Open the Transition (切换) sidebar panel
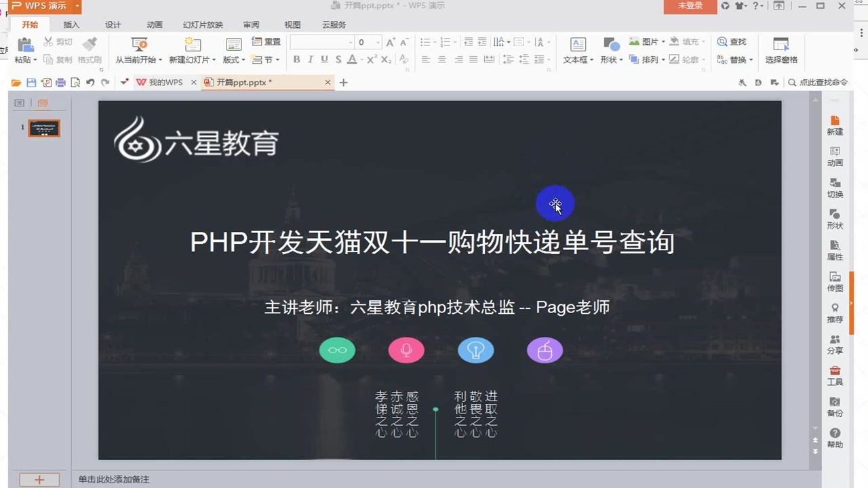868x488 pixels. tap(835, 188)
